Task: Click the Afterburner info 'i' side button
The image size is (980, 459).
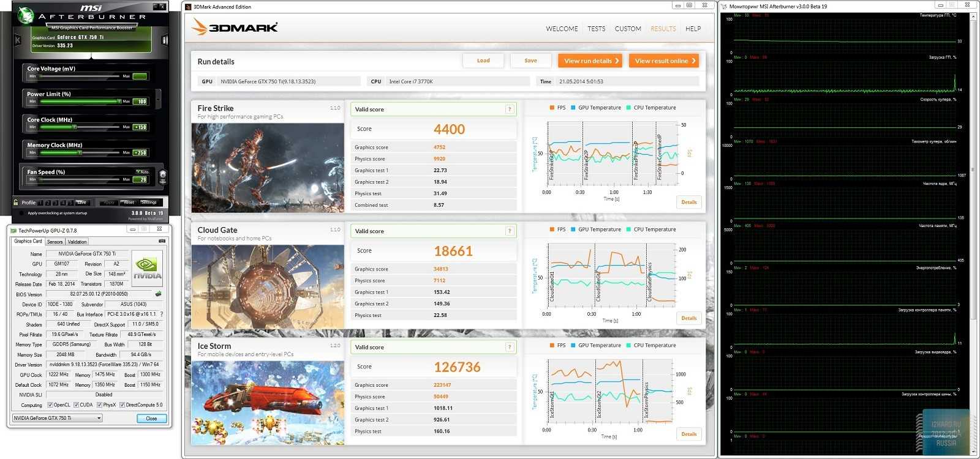Action: tap(164, 40)
